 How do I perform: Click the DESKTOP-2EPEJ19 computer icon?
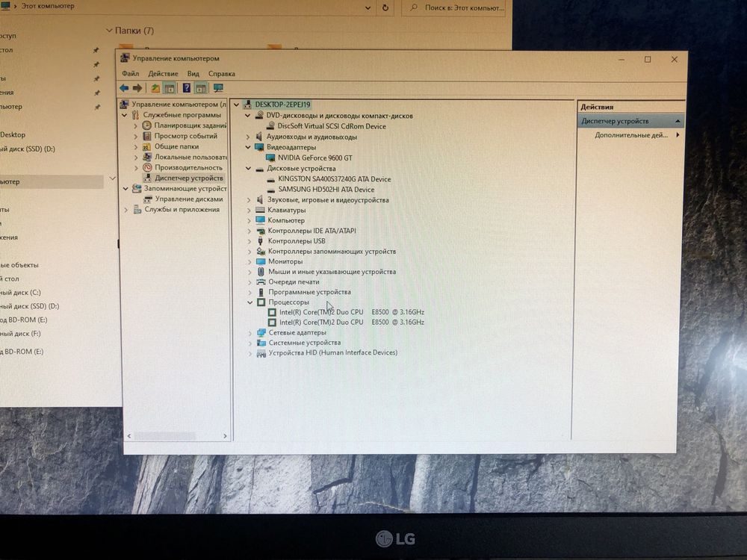click(247, 105)
